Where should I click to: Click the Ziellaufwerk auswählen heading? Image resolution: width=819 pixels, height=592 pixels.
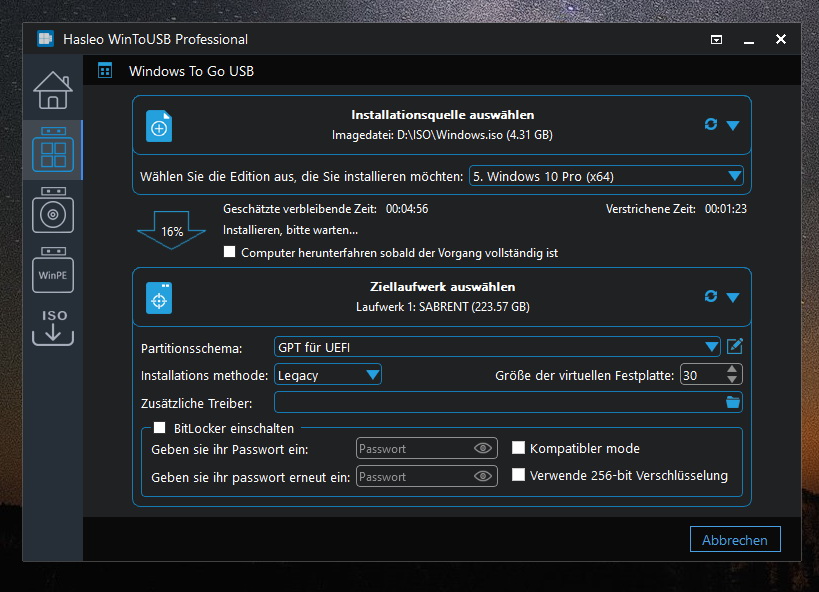point(442,287)
